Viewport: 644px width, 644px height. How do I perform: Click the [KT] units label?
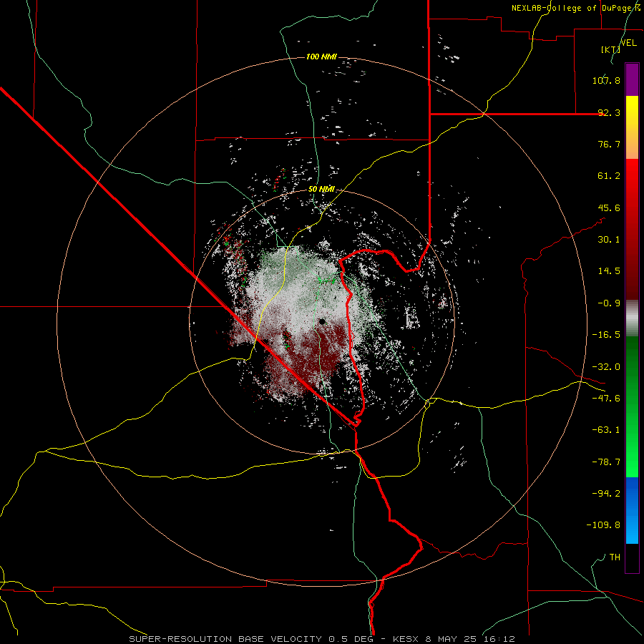coord(610,49)
